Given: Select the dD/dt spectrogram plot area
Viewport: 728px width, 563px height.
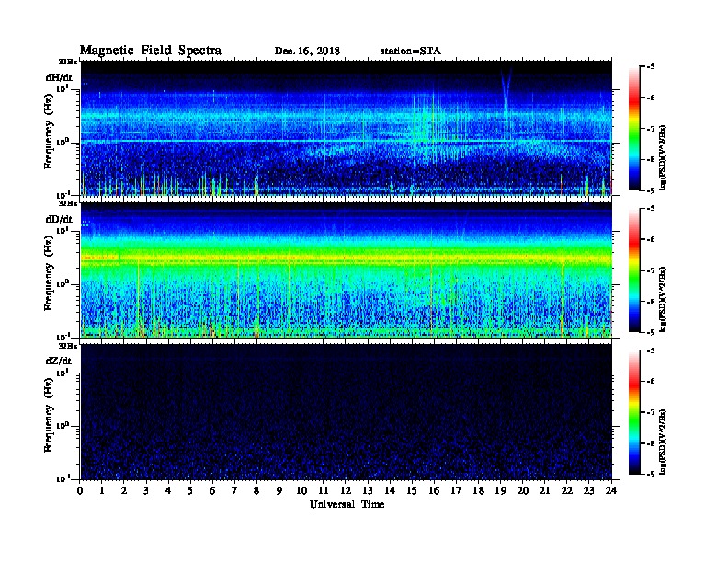Looking at the screenshot, I should click(347, 270).
